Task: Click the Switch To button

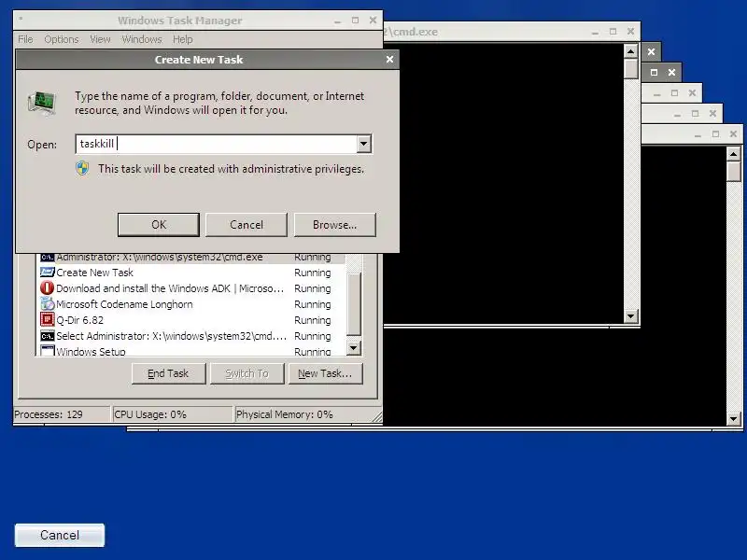Action: click(x=247, y=373)
